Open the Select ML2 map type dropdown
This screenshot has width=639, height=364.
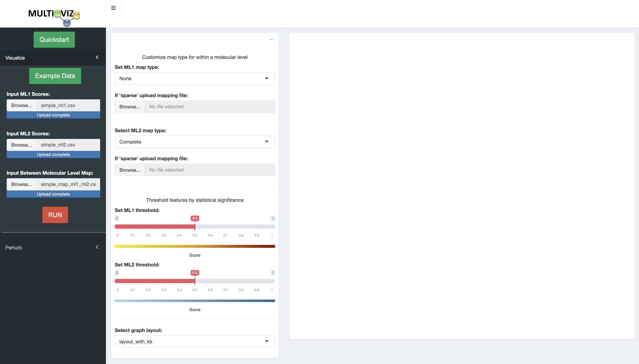194,142
